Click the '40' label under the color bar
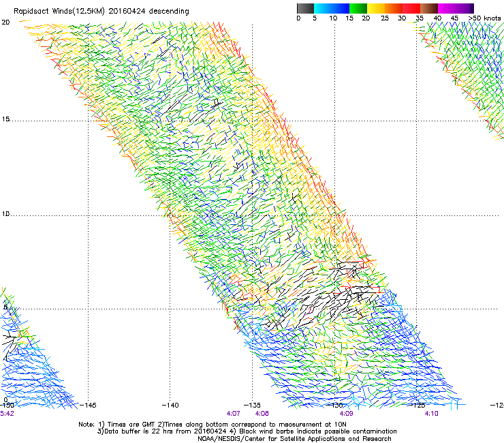This screenshot has width=504, height=443. coord(437,18)
